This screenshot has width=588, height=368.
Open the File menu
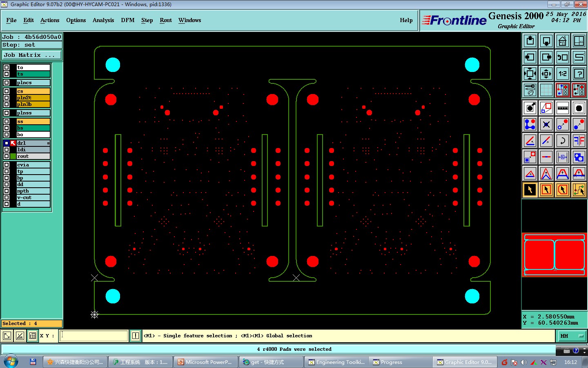click(11, 20)
